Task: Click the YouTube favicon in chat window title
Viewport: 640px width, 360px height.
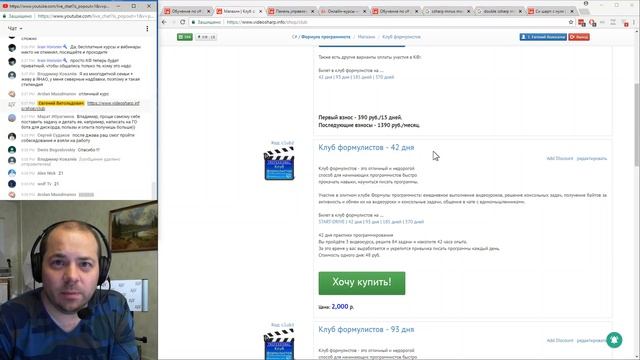Action: pos(5,6)
